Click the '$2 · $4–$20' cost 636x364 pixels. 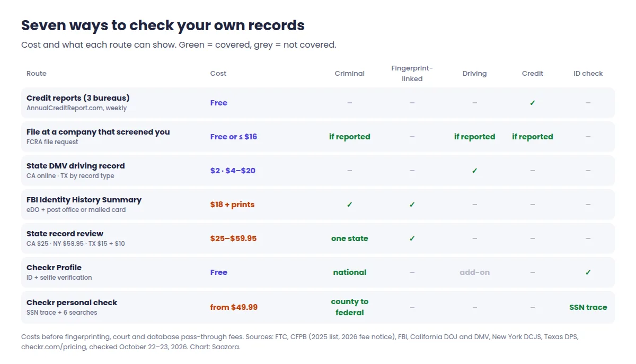tap(233, 171)
